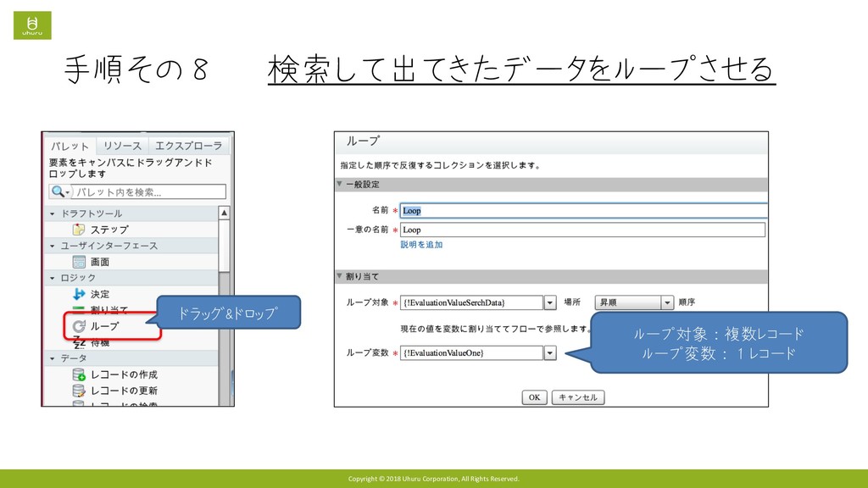Open the パレット tab

point(70,146)
